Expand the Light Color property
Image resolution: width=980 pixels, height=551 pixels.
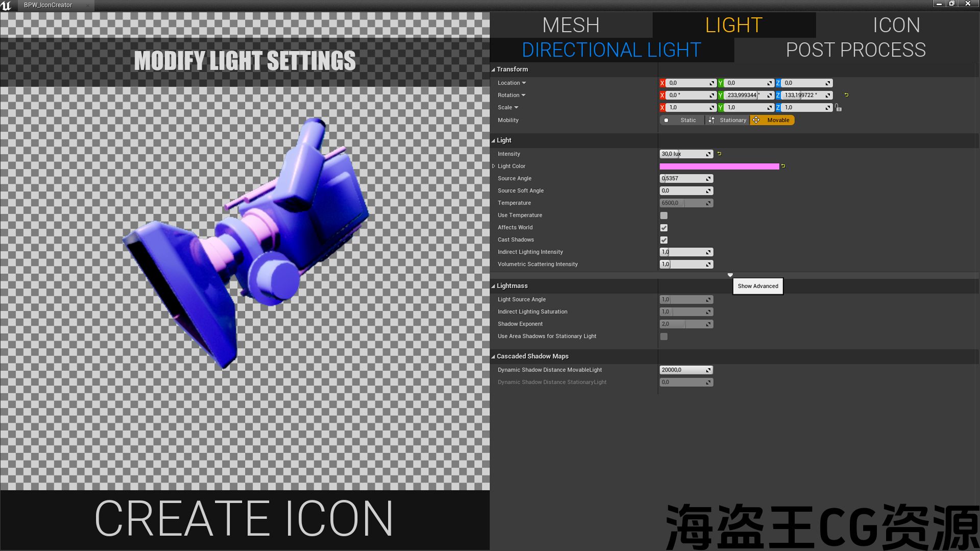494,166
